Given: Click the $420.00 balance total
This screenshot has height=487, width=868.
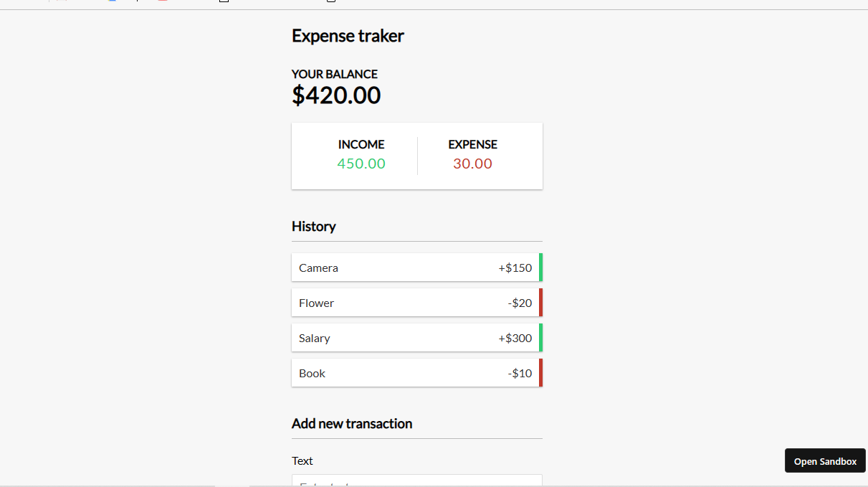Looking at the screenshot, I should [335, 95].
